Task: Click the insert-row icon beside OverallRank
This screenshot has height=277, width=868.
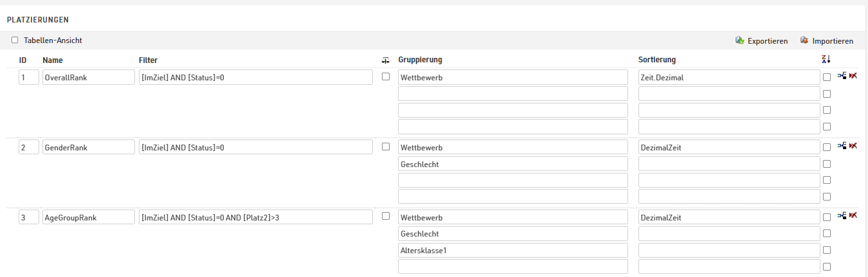Action: pos(842,76)
